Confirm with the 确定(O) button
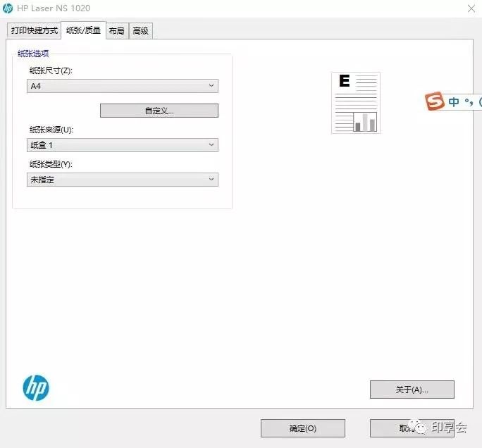This screenshot has width=482, height=448. 303,428
